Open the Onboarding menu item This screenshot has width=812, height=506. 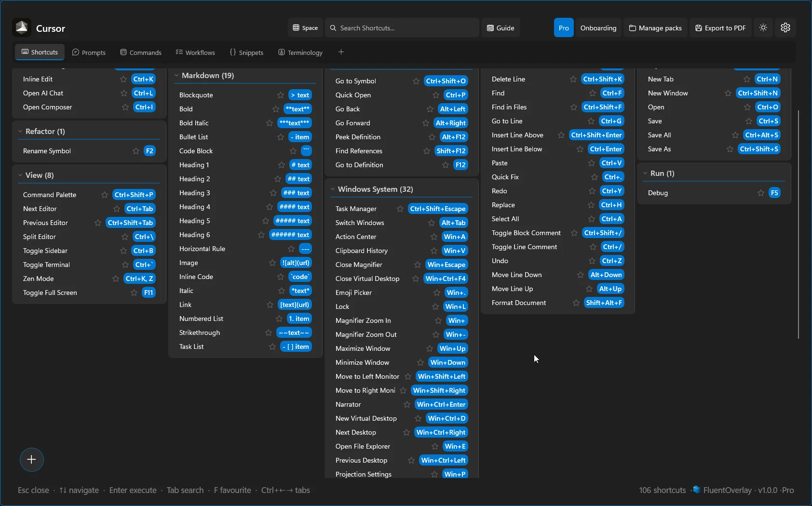[598, 27]
